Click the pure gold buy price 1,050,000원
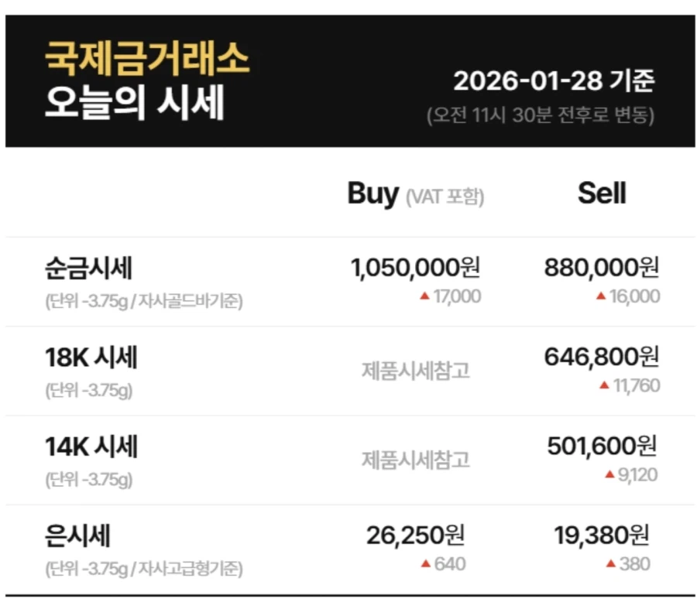This screenshot has width=697, height=616. pos(416,269)
